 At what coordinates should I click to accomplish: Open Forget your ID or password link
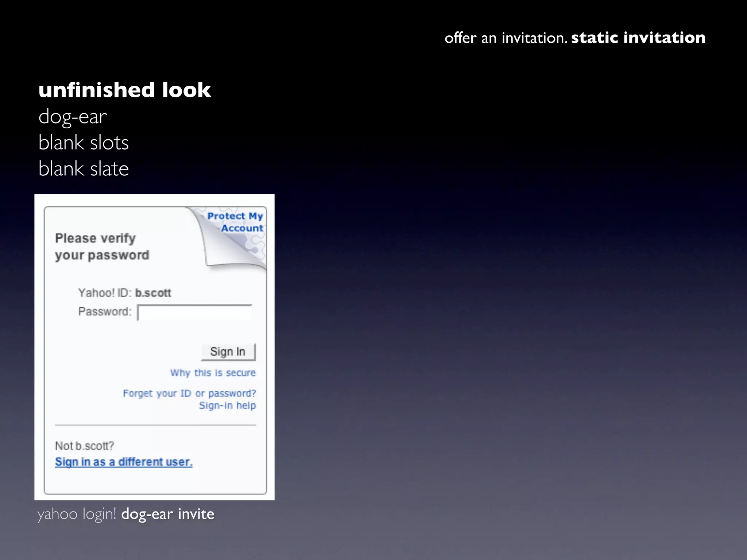tap(189, 393)
